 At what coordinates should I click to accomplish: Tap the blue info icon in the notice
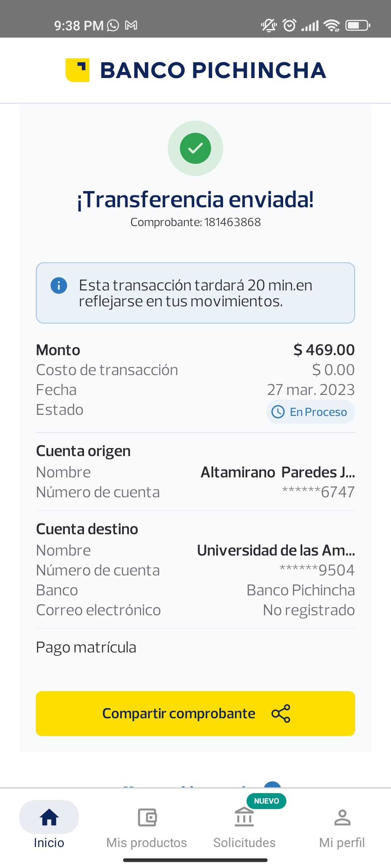59,285
